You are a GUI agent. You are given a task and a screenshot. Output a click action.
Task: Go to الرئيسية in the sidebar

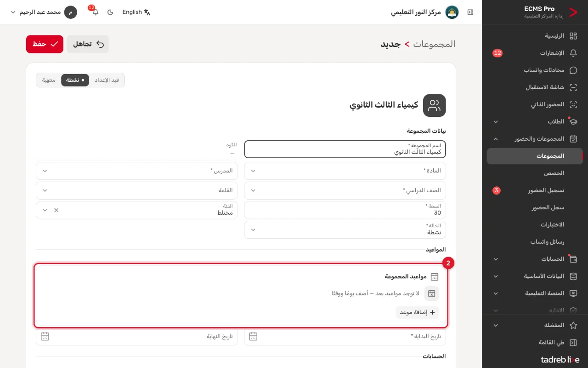point(535,36)
